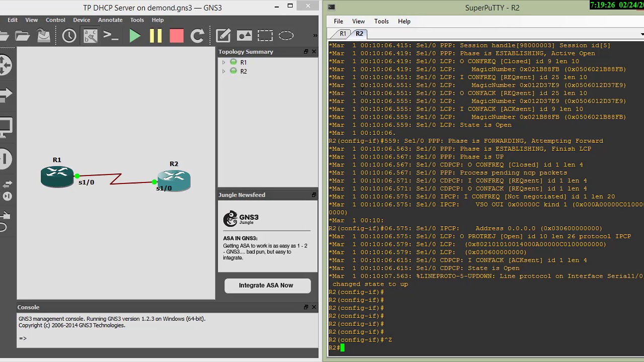
Task: Select R1 row in Topology Summary
Action: 244,62
